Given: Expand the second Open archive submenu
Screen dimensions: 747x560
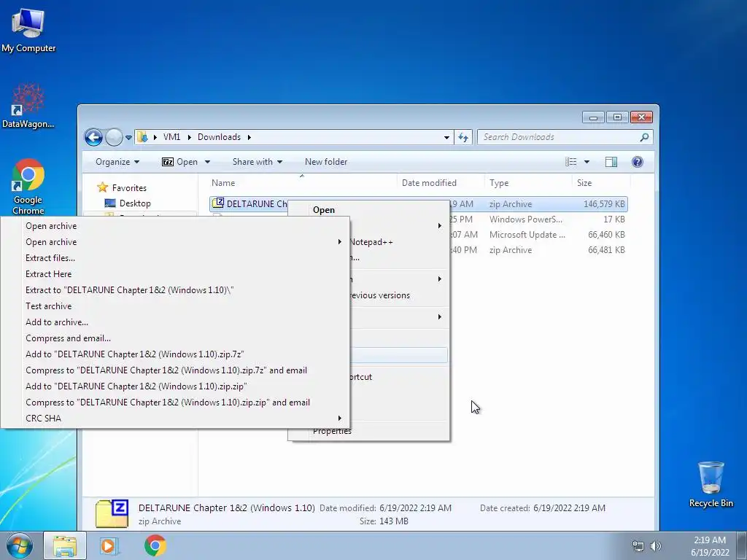Looking at the screenshot, I should pyautogui.click(x=340, y=242).
